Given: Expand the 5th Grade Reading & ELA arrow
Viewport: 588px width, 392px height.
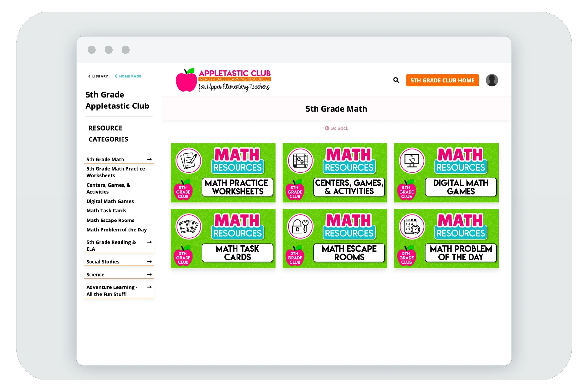Looking at the screenshot, I should coord(149,242).
